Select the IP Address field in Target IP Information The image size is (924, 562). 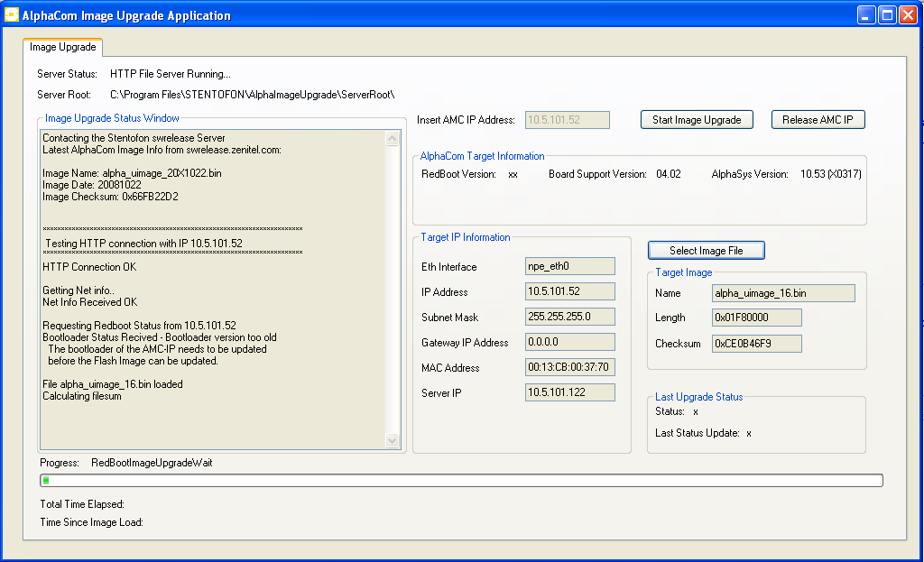[569, 291]
